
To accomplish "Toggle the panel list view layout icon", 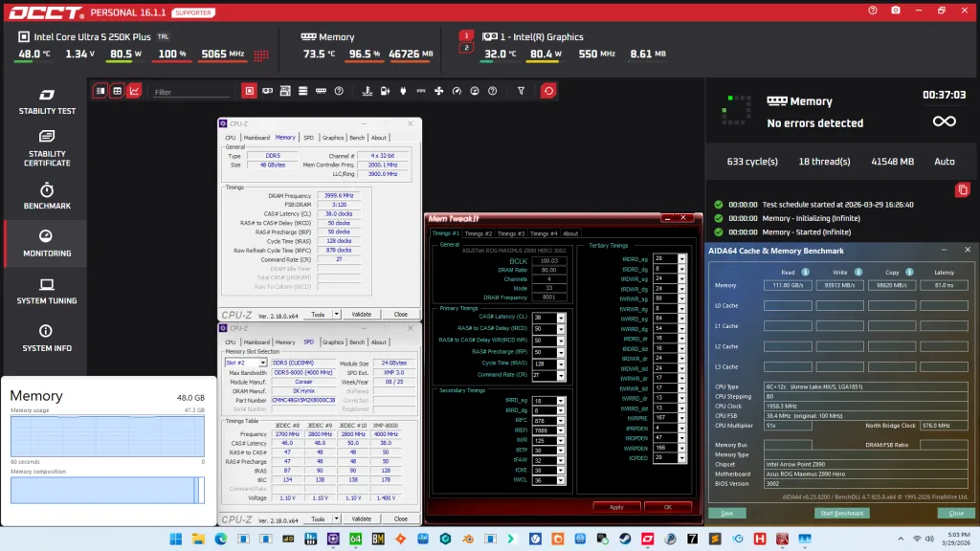I will 100,91.
